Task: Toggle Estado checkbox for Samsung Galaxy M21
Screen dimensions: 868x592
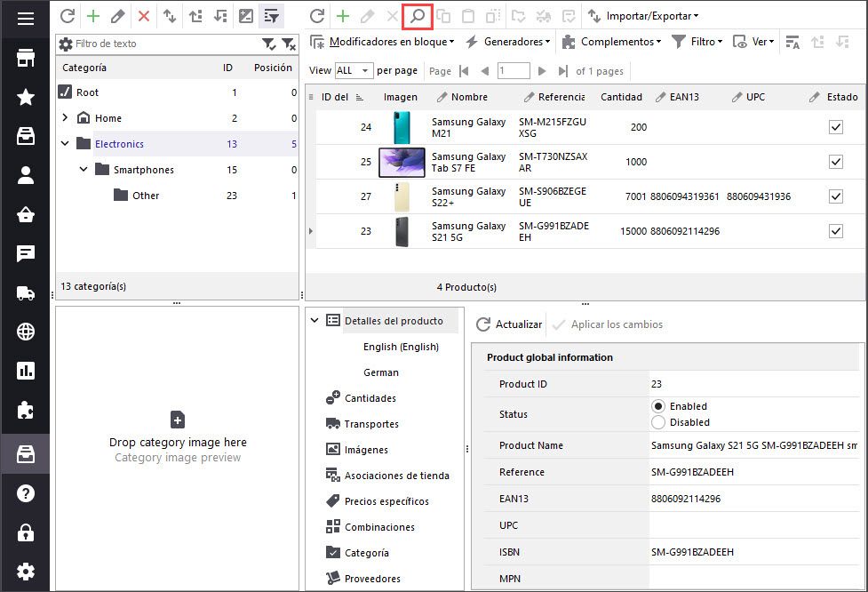Action: pyautogui.click(x=836, y=127)
